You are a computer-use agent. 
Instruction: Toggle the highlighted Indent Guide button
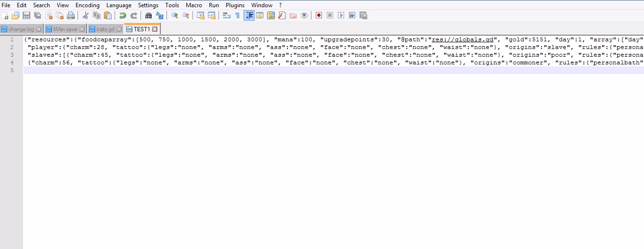pos(249,15)
